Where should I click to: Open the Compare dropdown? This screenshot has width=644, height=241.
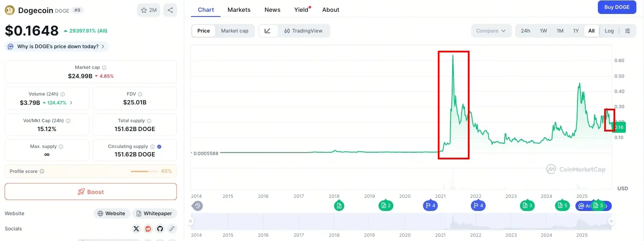point(491,31)
